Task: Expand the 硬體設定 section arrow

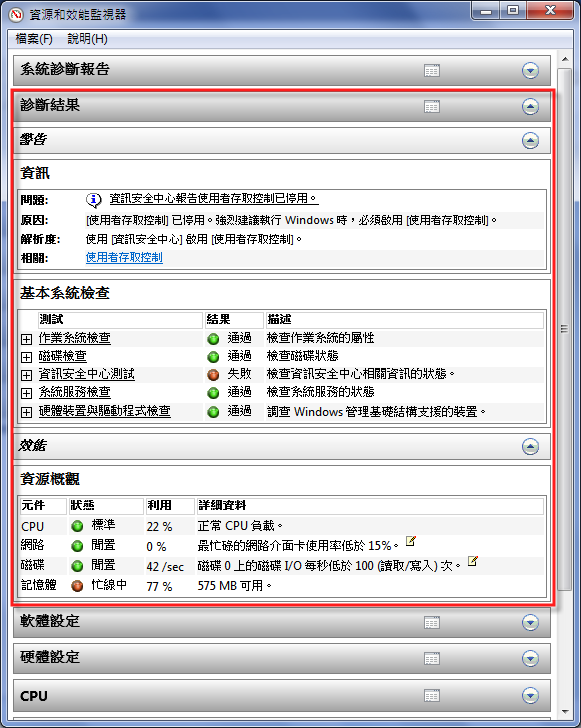Action: coord(530,658)
